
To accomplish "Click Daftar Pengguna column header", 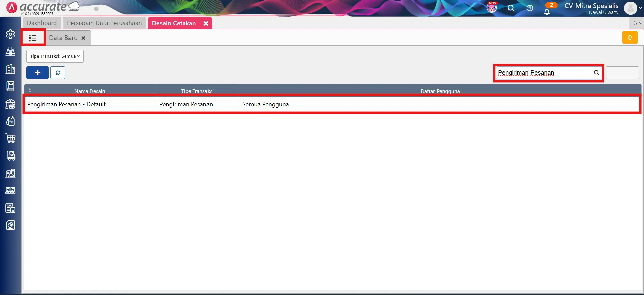I will [x=440, y=91].
